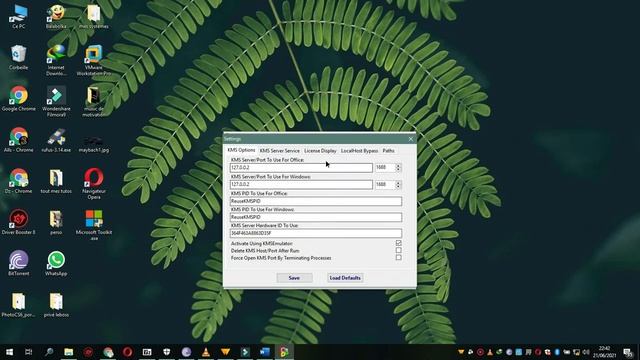This screenshot has width=640, height=360.
Task: Click the Office port number field
Action: coord(384,167)
